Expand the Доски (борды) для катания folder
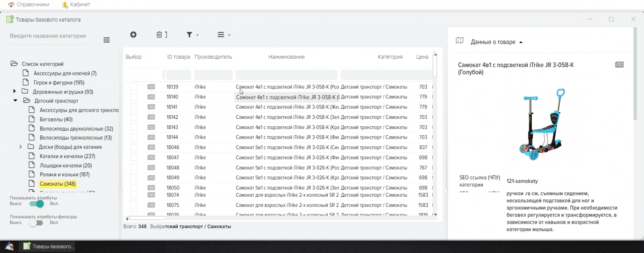The height and width of the screenshot is (253, 644). pyautogui.click(x=20, y=147)
